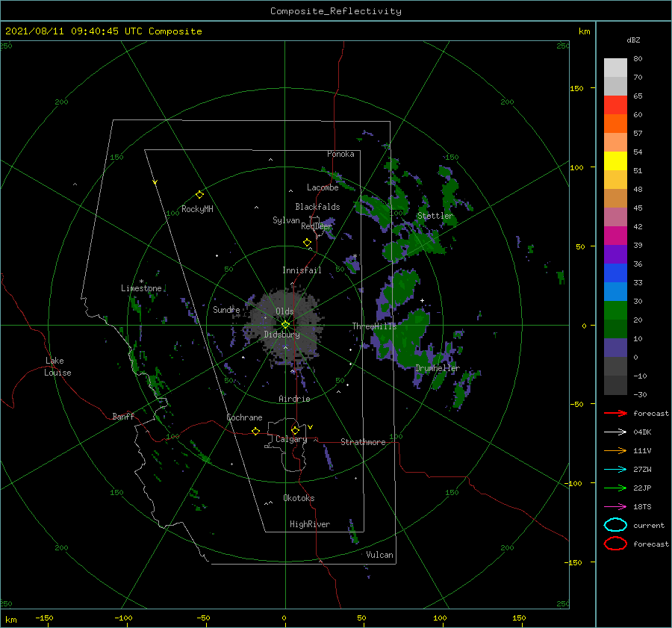
Task: Click the yellow diamond marker above Calgary
Action: 295,430
